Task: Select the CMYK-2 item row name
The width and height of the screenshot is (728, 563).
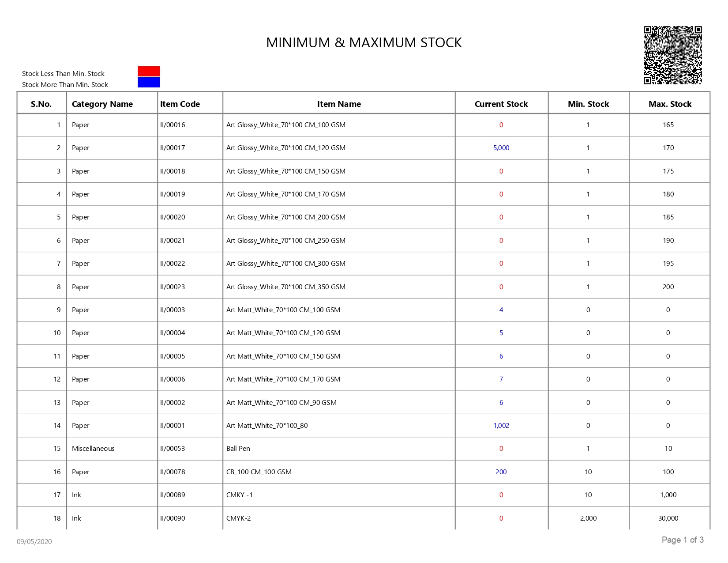Action: (238, 518)
